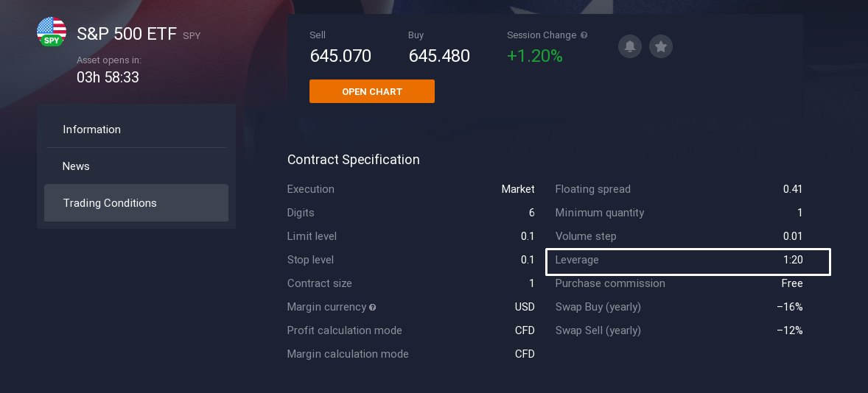Click the Swap Buy (yearly) row
Screen dimensions: 868x393
(x=678, y=307)
